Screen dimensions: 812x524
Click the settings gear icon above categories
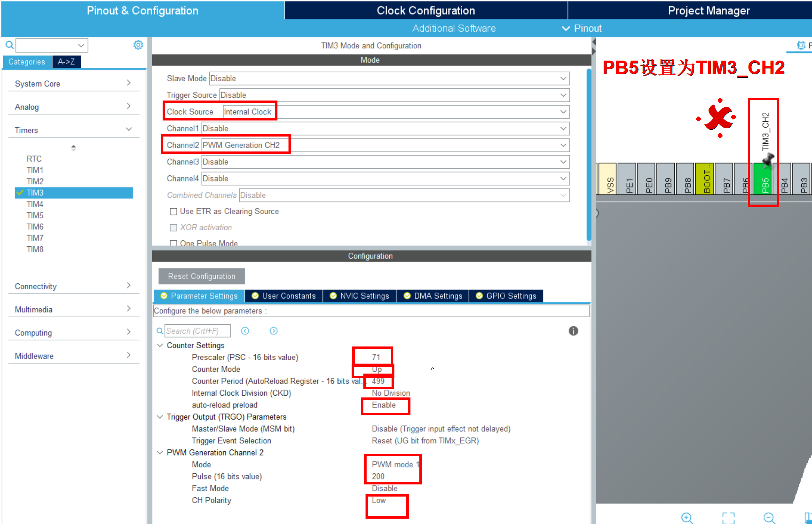click(x=138, y=45)
